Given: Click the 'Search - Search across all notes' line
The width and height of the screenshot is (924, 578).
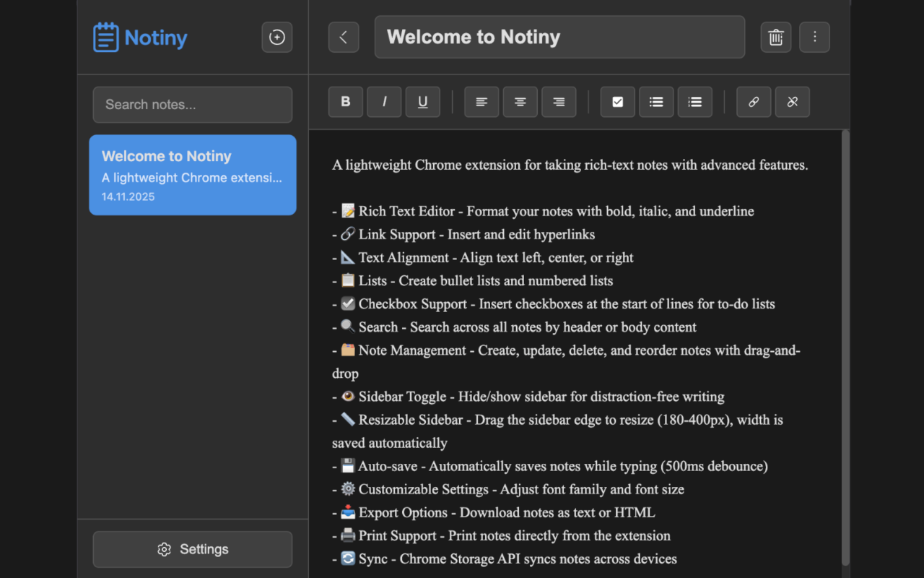Looking at the screenshot, I should tap(514, 327).
